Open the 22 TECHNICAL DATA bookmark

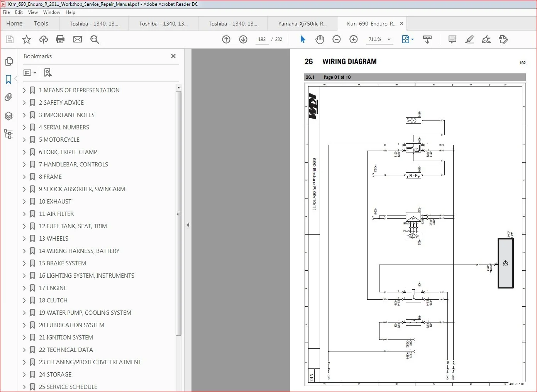66,350
